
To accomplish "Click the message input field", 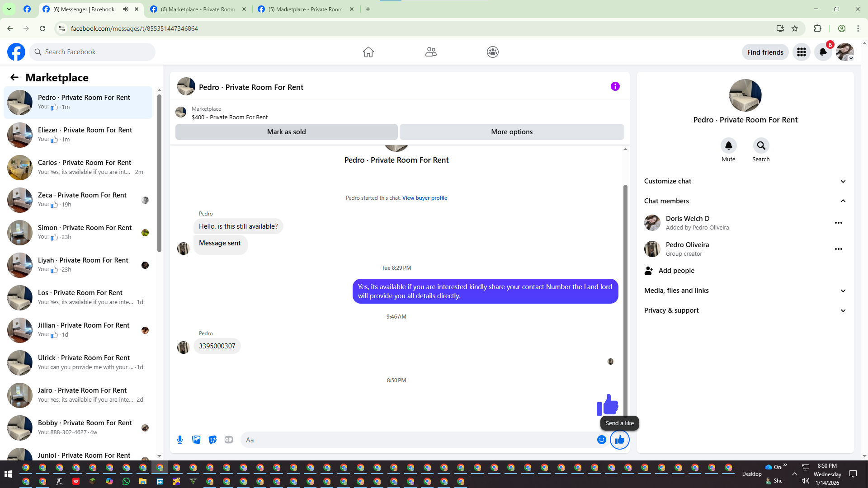I will (x=418, y=440).
